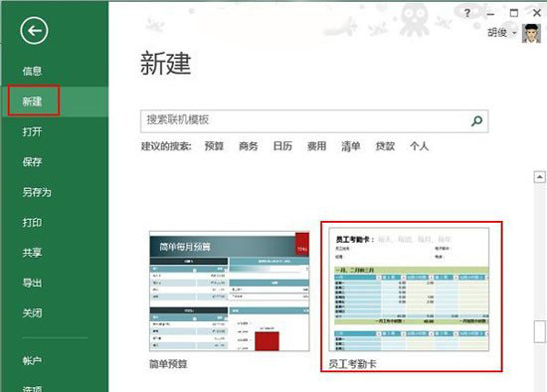Click the 搜索联机模板 search box
547x392 pixels.
[x=314, y=121]
